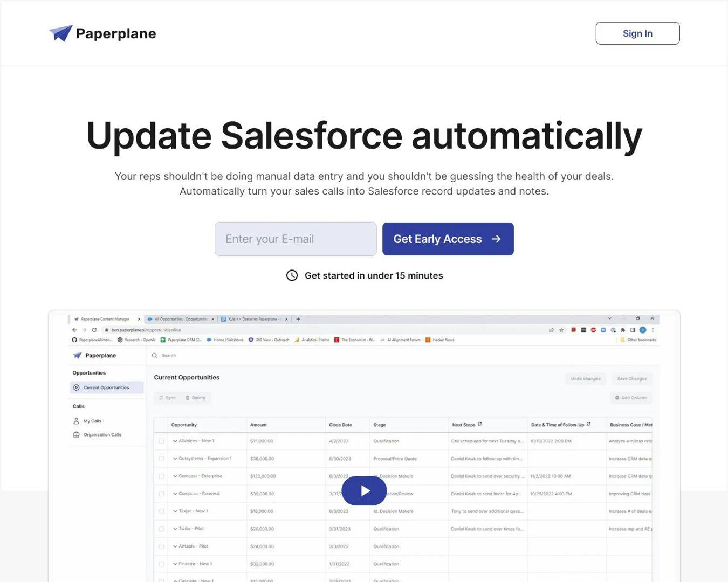Open My Calls in the sidebar
This screenshot has height=582, width=728.
(87, 421)
